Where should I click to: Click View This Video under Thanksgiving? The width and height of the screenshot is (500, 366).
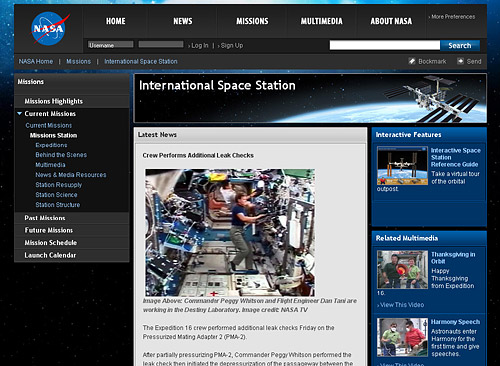(401, 305)
